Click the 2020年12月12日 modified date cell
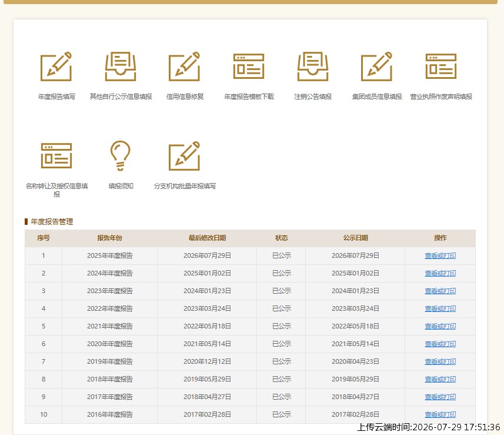Screen dimensions: 504x435 (x=207, y=362)
